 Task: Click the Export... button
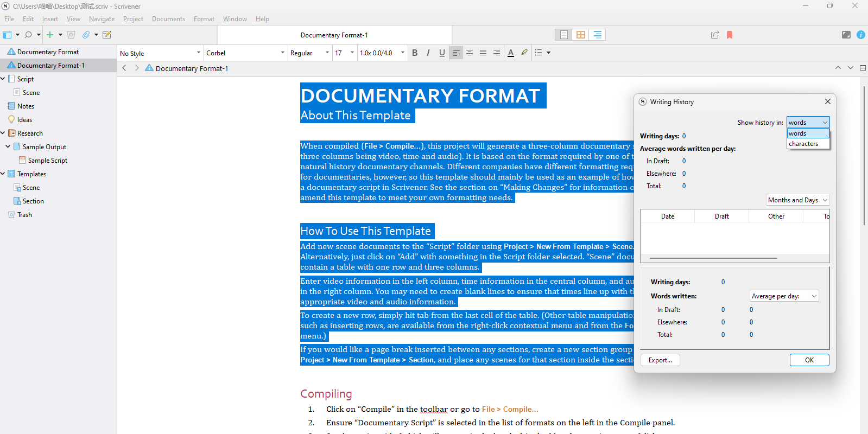[660, 360]
